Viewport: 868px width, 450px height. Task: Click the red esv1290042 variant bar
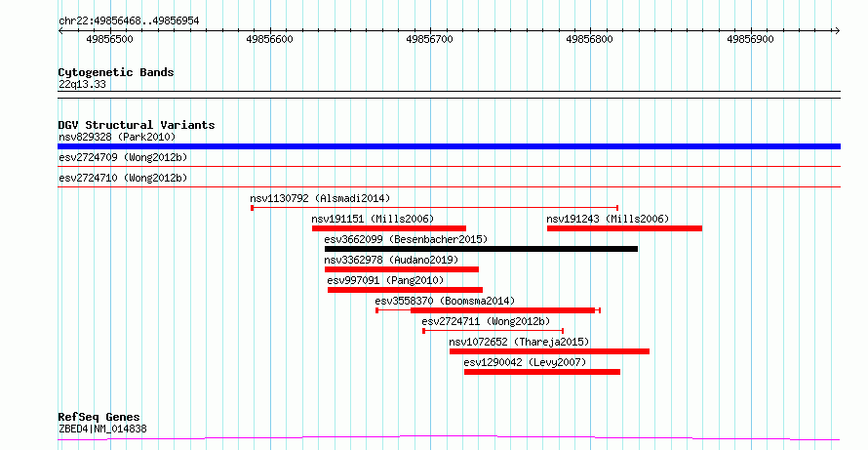[x=542, y=372]
